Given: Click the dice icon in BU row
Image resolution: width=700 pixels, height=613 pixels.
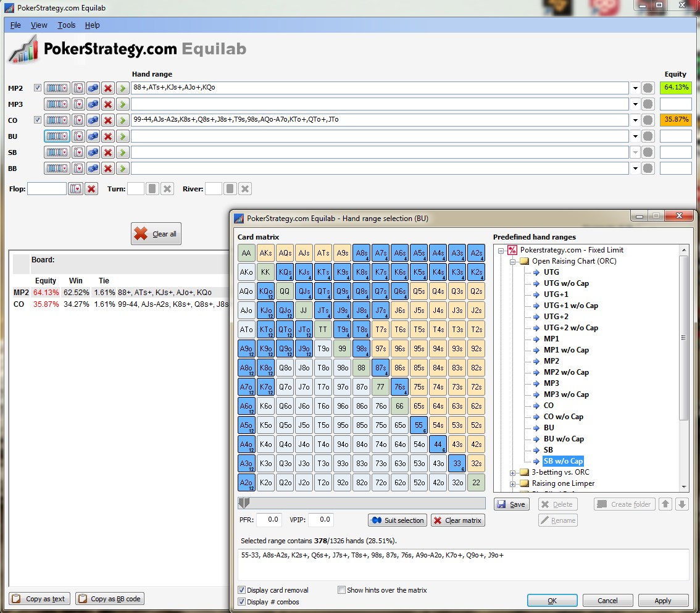Looking at the screenshot, I should [93, 136].
